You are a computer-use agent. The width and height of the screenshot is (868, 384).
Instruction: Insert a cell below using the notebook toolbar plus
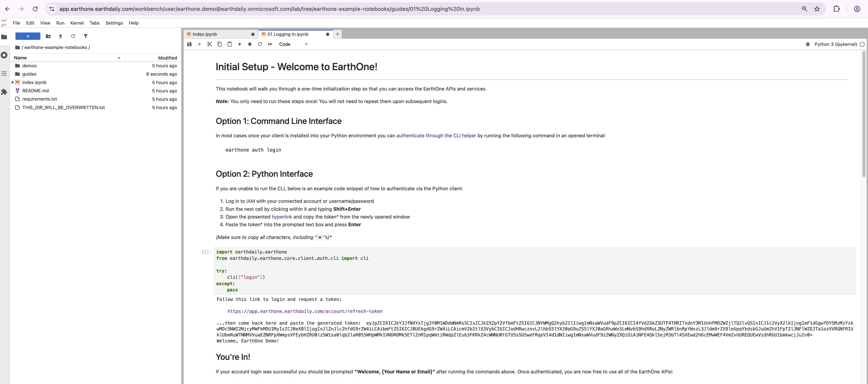[x=200, y=44]
